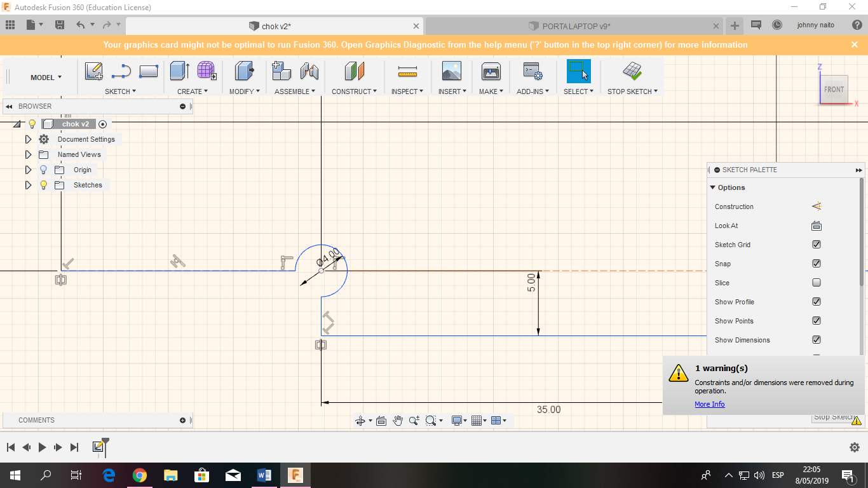Toggle the chok v2 component visibility bulb
Image resolution: width=868 pixels, height=488 pixels.
point(32,124)
